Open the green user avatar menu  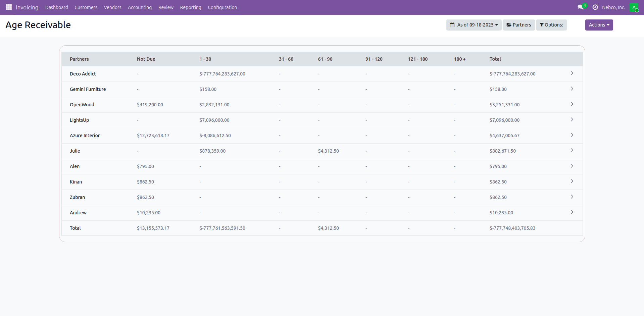coord(634,7)
